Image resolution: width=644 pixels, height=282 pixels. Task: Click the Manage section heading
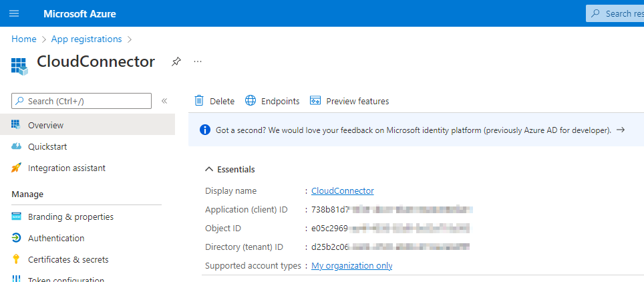click(x=27, y=194)
